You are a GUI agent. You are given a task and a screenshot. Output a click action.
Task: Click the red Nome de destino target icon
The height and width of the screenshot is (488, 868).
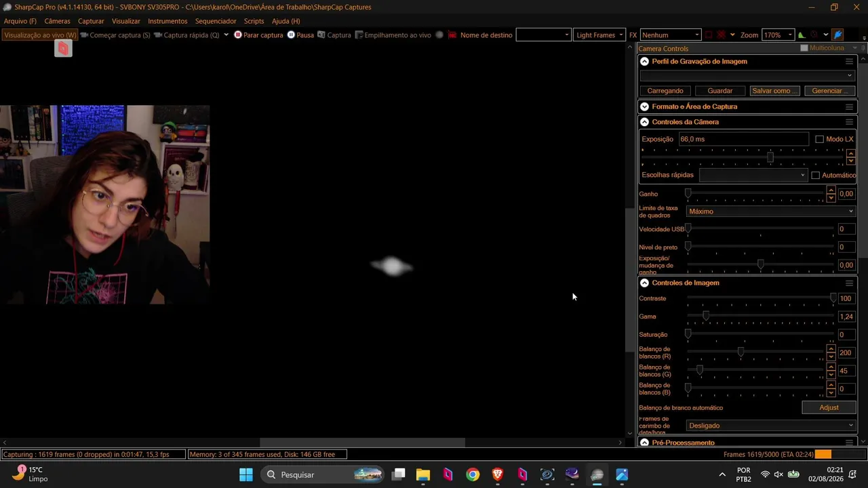[452, 35]
